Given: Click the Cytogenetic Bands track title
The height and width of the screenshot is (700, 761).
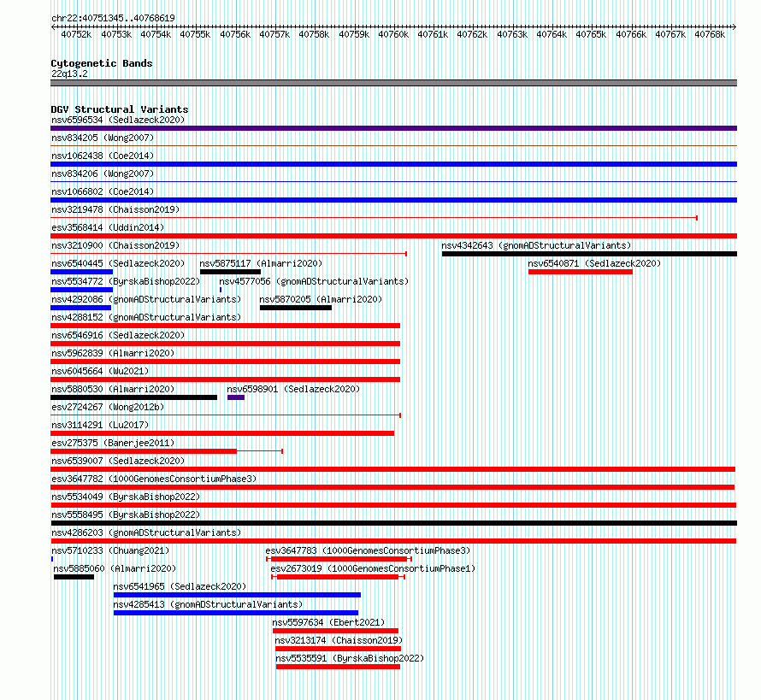Looking at the screenshot, I should (x=102, y=63).
